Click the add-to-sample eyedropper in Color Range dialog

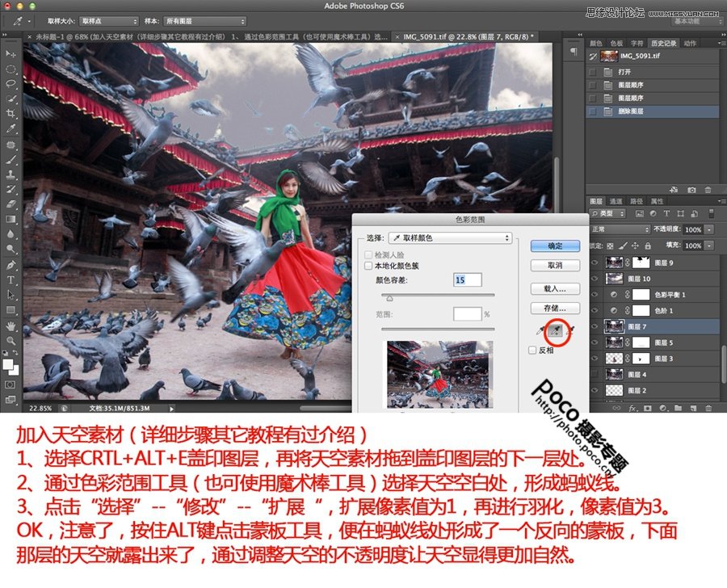[x=556, y=331]
